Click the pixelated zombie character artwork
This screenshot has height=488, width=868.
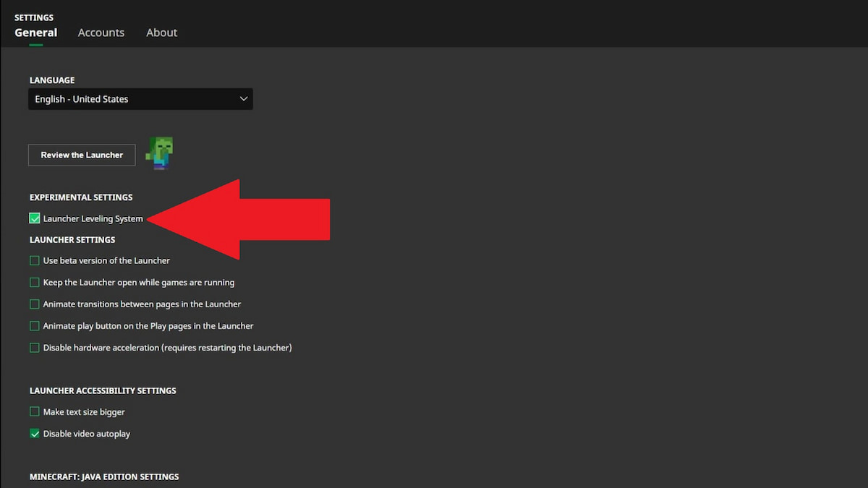(159, 152)
